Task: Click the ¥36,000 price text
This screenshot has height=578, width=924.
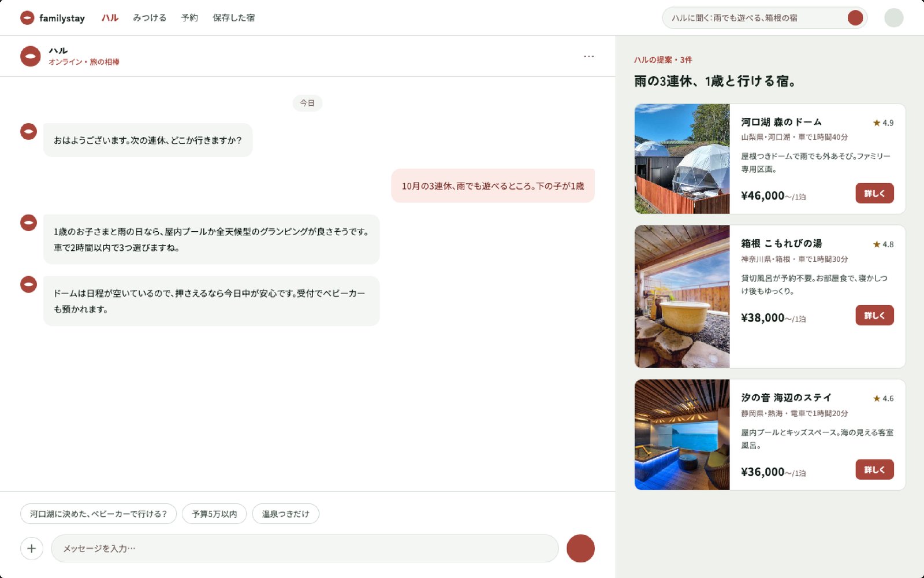Action: (x=763, y=472)
